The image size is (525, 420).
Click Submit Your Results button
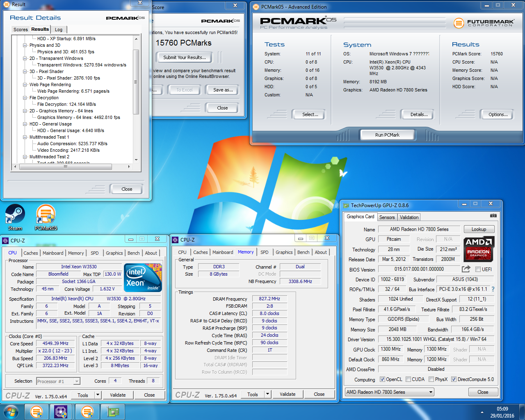185,57
